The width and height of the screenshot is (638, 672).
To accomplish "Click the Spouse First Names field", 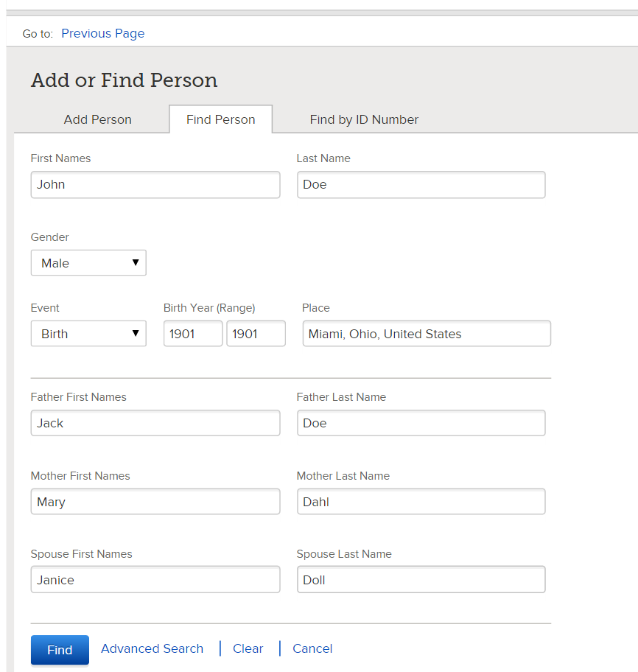I will click(155, 580).
